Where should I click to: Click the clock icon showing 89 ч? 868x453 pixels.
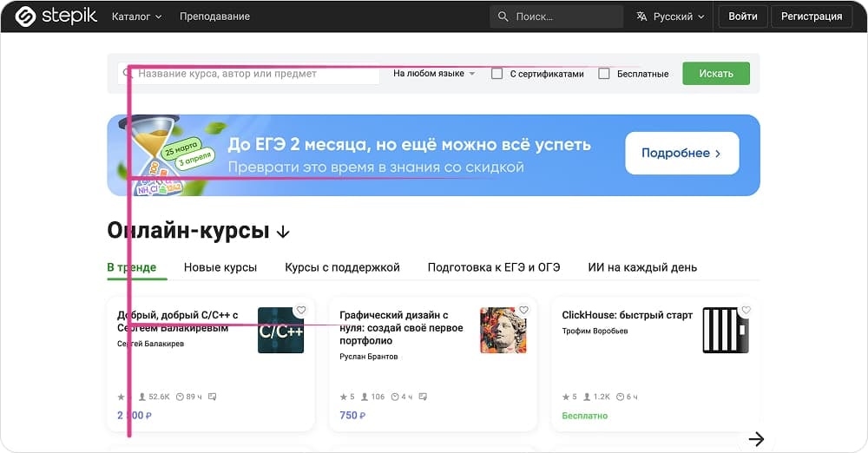tap(180, 397)
